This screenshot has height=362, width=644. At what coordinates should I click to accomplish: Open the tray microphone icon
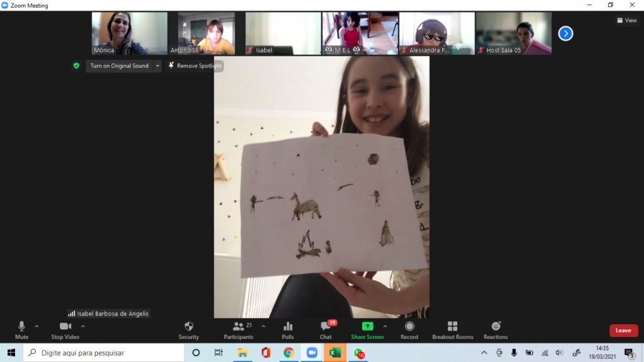pyautogui.click(x=514, y=353)
